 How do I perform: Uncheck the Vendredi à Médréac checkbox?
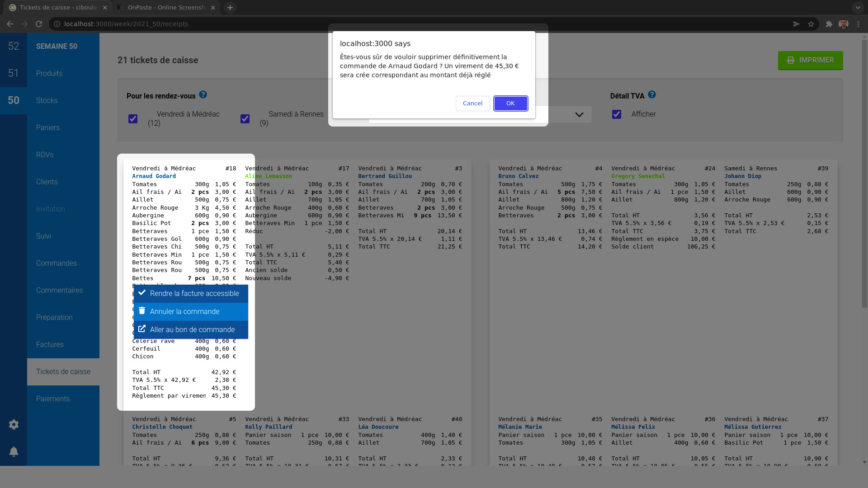click(x=132, y=119)
